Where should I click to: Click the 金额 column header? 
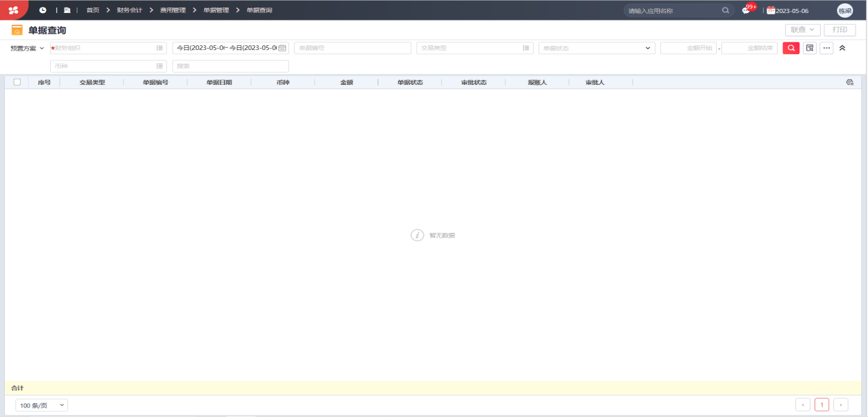(347, 82)
